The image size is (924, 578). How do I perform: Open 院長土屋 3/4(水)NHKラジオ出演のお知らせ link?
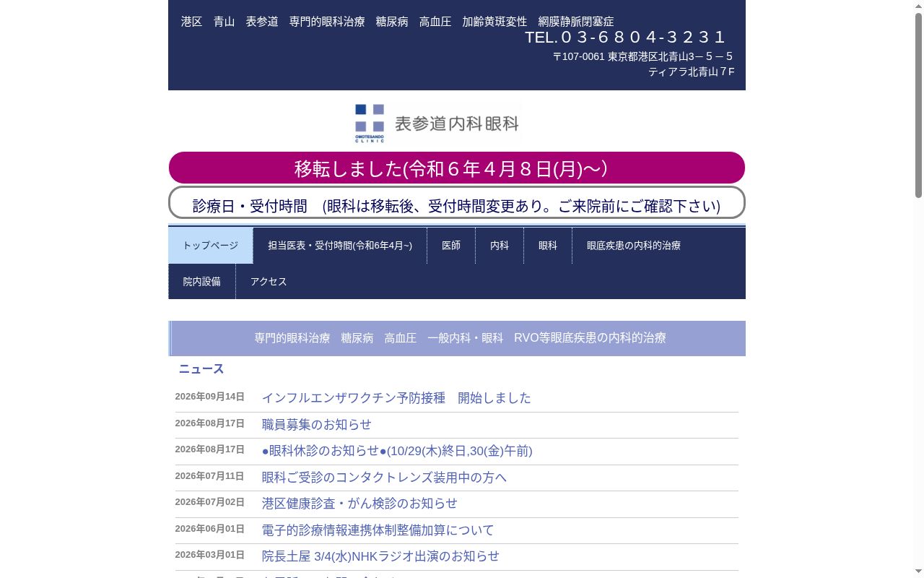point(380,556)
